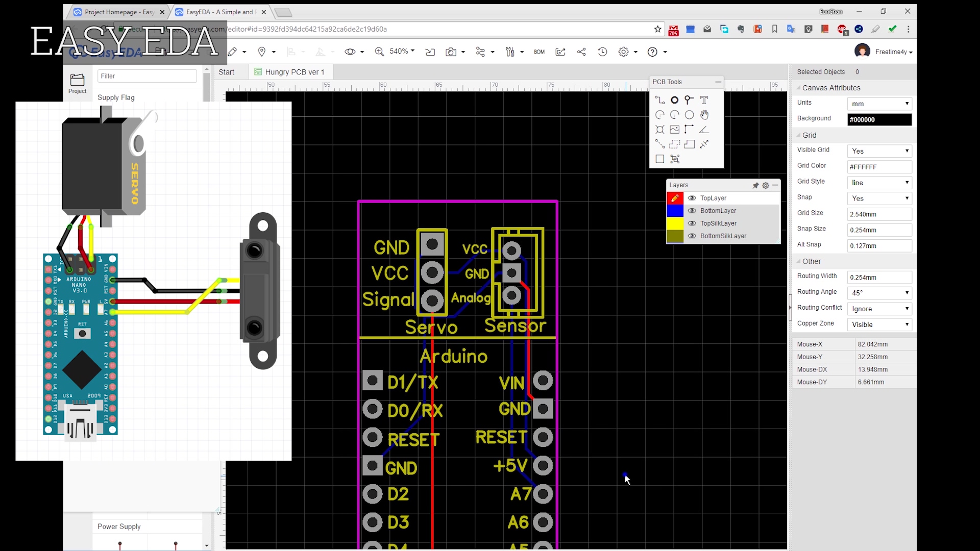The image size is (980, 551).
Task: Select the Image insert tool in PCB Tools
Action: coord(674,130)
